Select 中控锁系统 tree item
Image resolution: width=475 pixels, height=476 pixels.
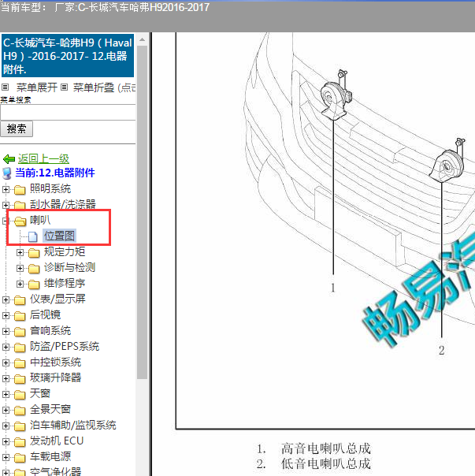click(56, 363)
